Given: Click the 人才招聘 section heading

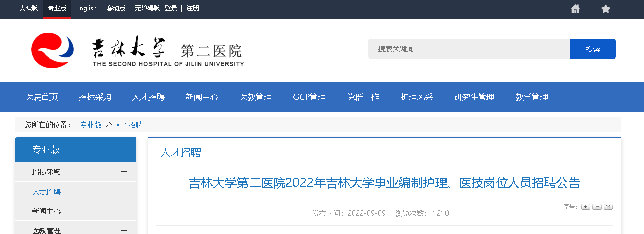Looking at the screenshot, I should [180, 152].
